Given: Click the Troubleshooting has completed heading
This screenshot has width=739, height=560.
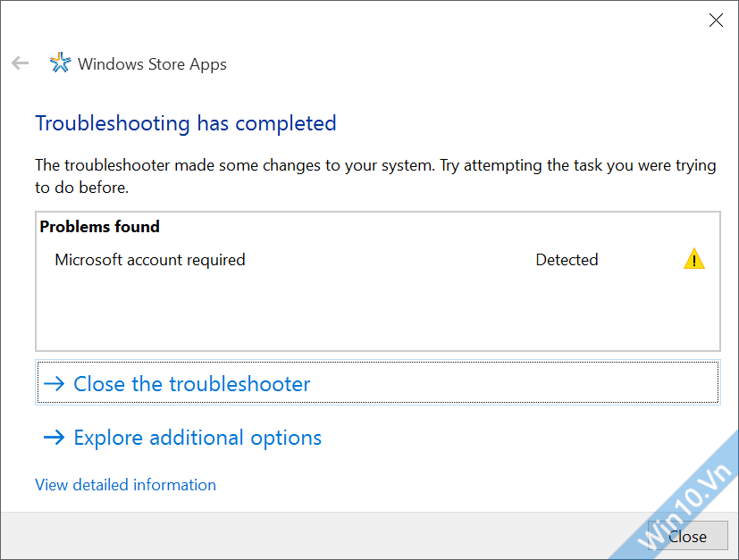Looking at the screenshot, I should click(x=186, y=124).
